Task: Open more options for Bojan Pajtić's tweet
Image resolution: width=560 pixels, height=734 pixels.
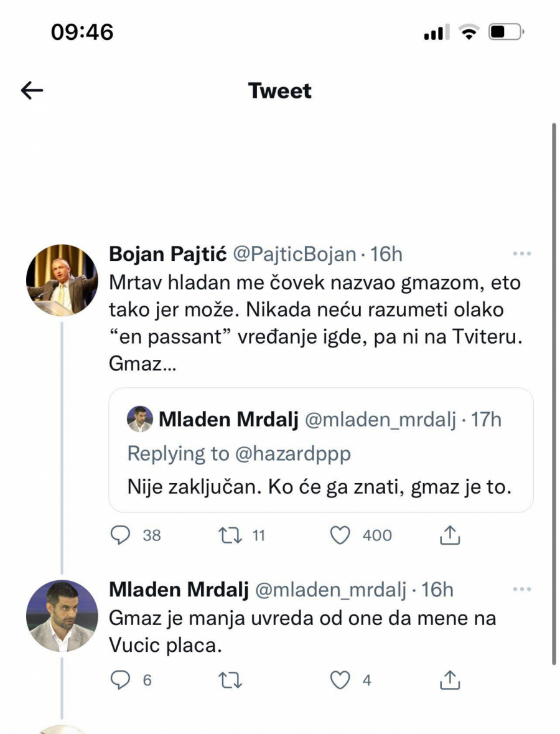Action: [x=520, y=255]
